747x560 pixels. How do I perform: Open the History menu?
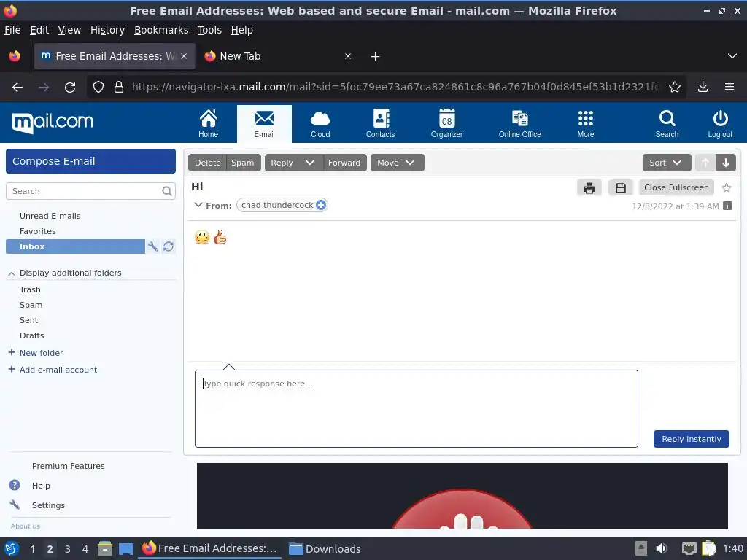coord(107,30)
